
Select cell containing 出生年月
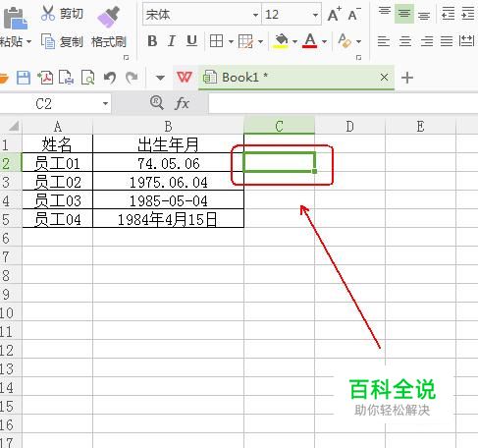click(168, 144)
